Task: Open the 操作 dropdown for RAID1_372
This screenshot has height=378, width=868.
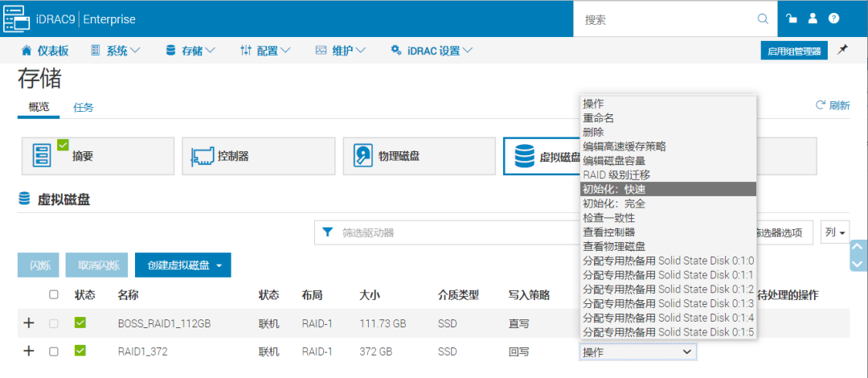Action: click(x=637, y=351)
